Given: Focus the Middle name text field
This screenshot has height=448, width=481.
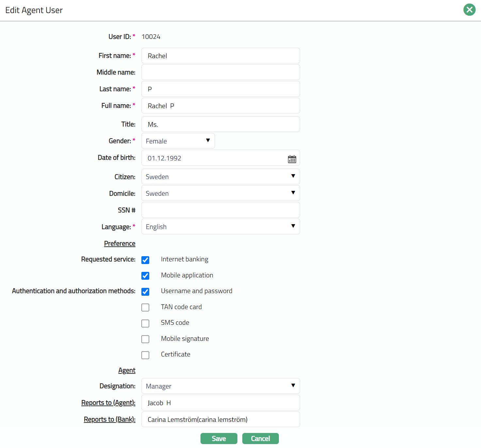Looking at the screenshot, I should (220, 72).
